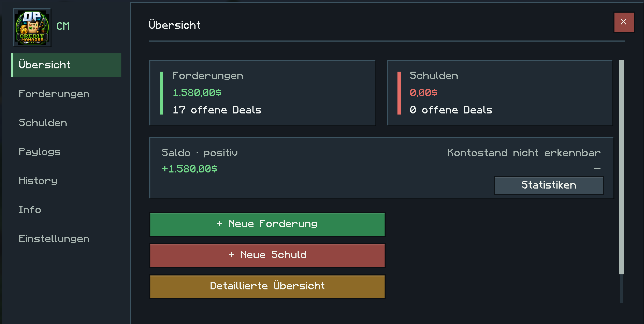Open the Detaillierte Übersicht button
This screenshot has height=324, width=644.
click(267, 286)
